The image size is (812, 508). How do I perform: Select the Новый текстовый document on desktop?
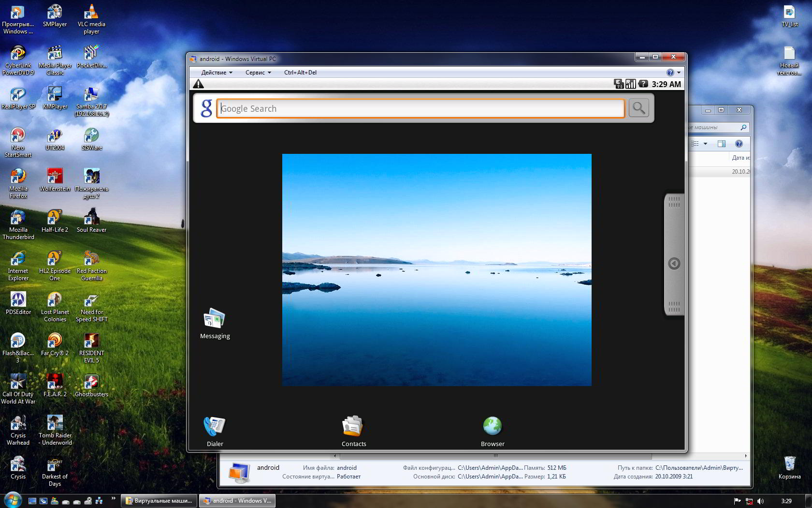(789, 60)
